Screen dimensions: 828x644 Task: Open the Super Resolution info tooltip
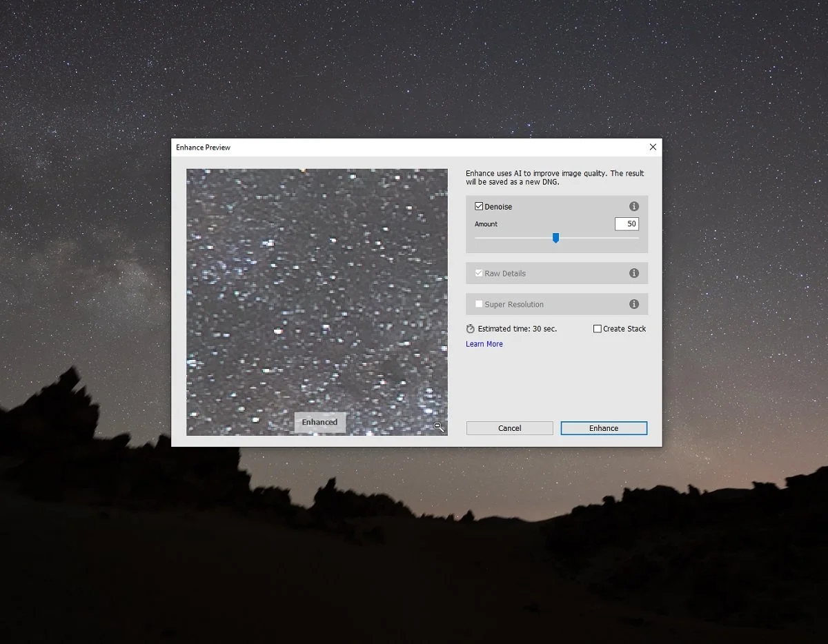[x=633, y=304]
